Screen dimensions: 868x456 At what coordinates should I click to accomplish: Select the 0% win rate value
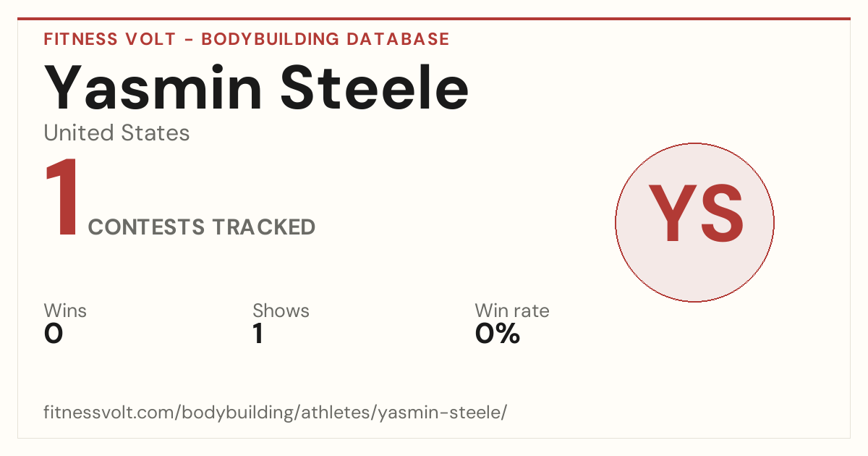pos(498,334)
